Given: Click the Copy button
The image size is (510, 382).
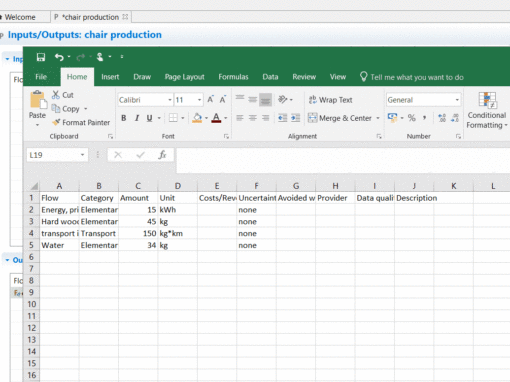Looking at the screenshot, I should [x=66, y=109].
